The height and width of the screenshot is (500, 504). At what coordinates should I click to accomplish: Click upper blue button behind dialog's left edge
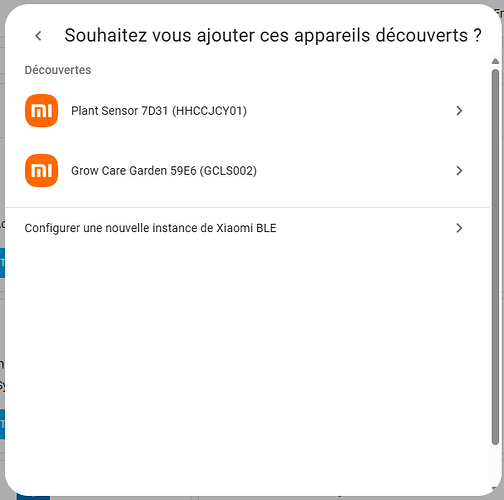[x=2, y=263]
